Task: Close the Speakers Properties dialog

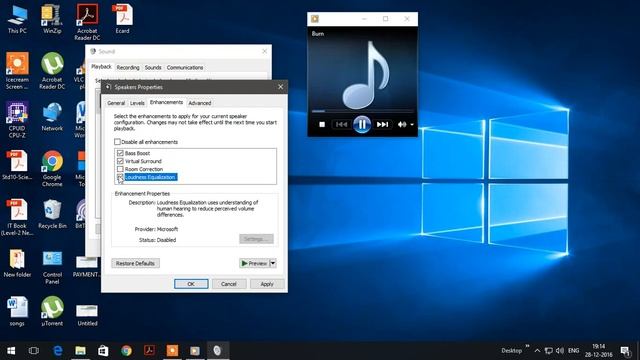Action: [280, 87]
